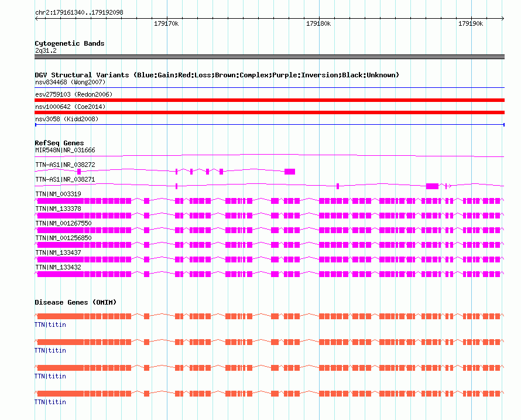Open the second TTN|titin OMIM link
The image size is (521, 420).
point(50,350)
